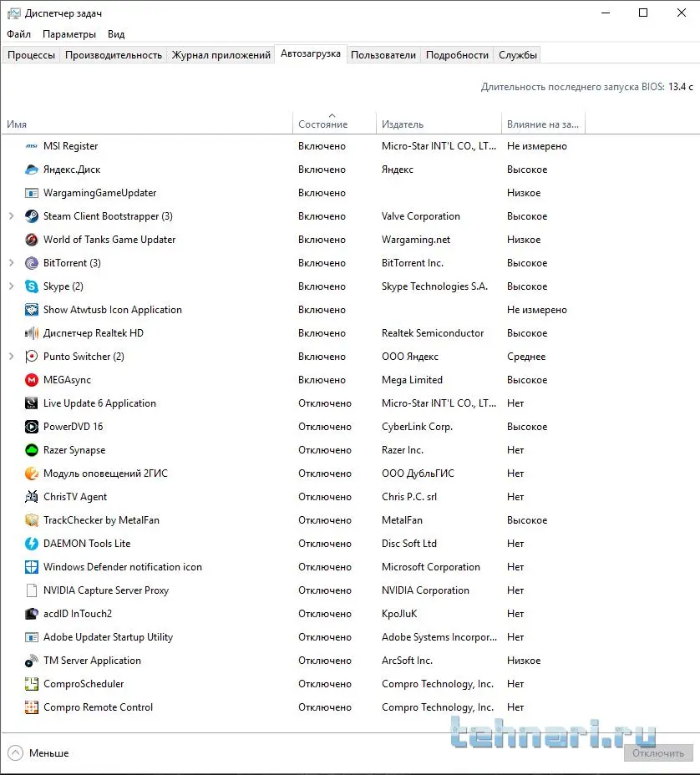The width and height of the screenshot is (700, 775).
Task: Click Windows Defender notification icon shield
Action: 32,567
